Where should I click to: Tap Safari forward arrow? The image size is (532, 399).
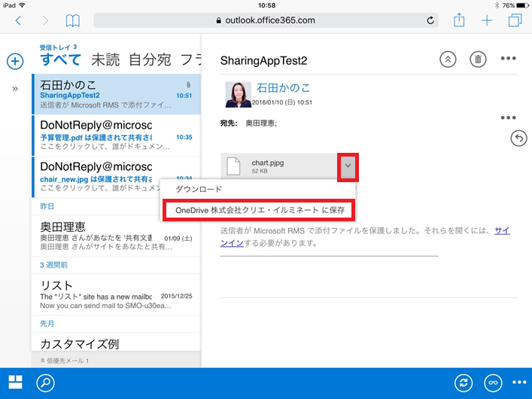tap(45, 21)
